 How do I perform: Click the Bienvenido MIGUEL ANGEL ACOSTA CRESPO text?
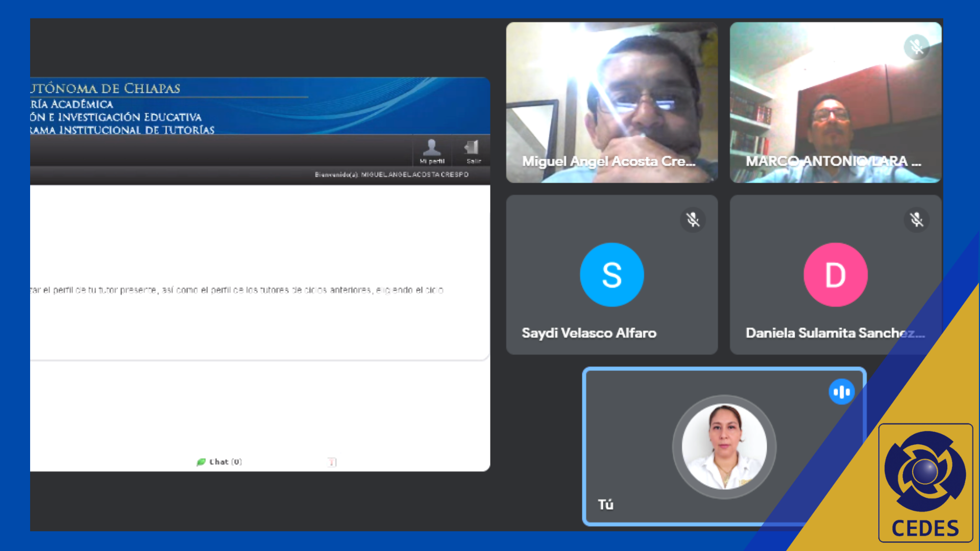(x=391, y=174)
